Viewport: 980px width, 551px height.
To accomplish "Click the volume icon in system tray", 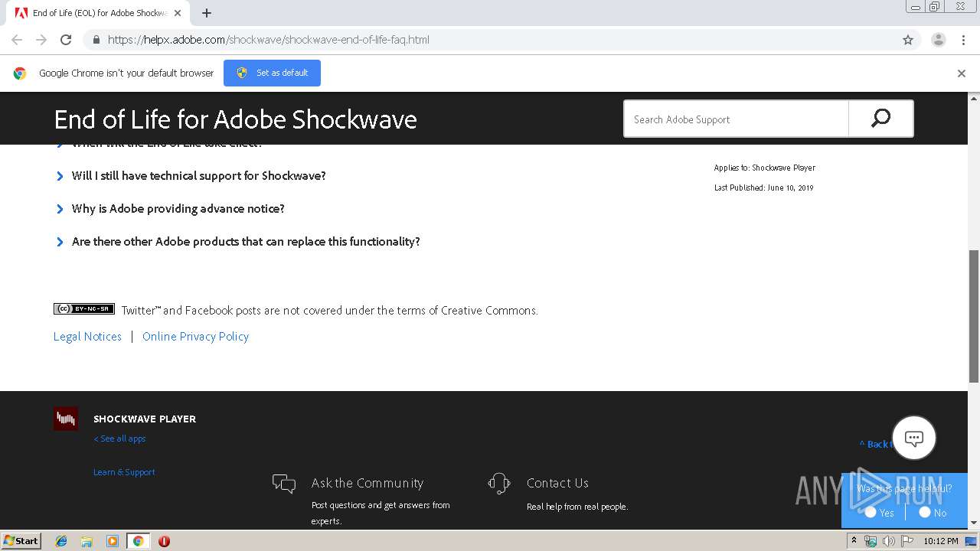I will click(x=888, y=541).
